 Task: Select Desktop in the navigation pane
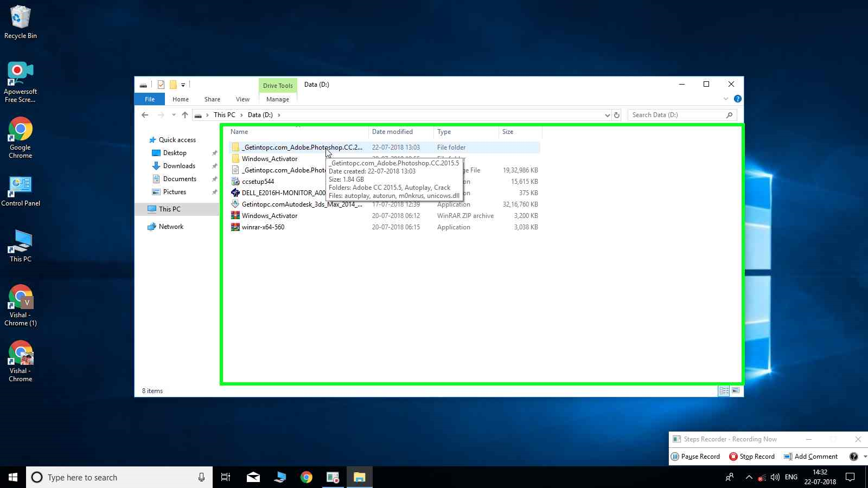[175, 153]
